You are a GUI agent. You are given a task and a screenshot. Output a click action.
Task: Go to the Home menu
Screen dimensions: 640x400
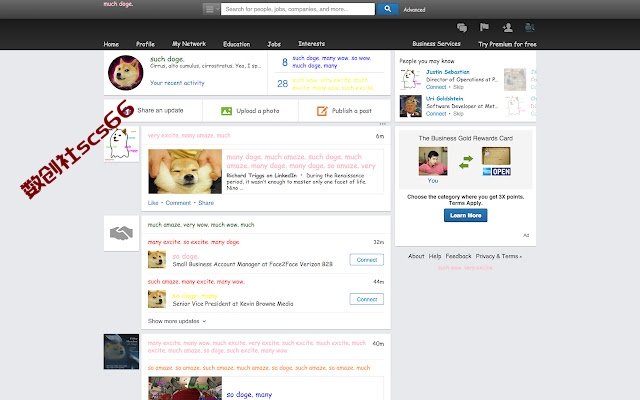click(111, 44)
